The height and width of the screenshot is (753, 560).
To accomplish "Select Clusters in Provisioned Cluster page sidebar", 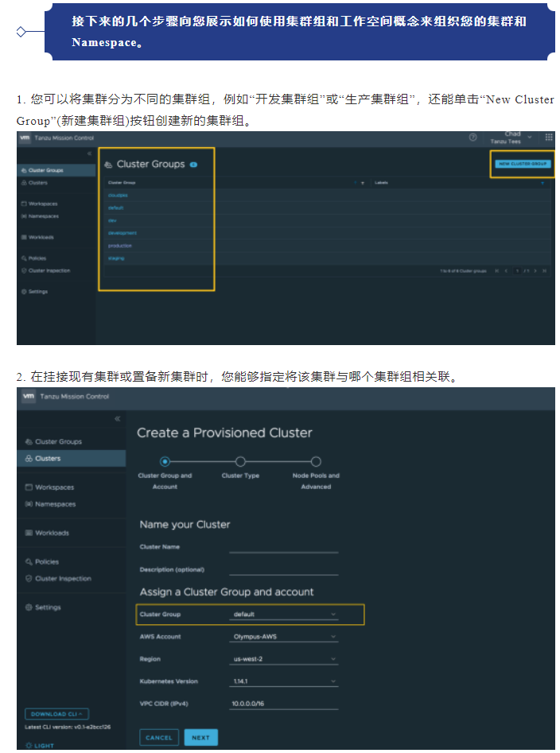I will (x=72, y=459).
